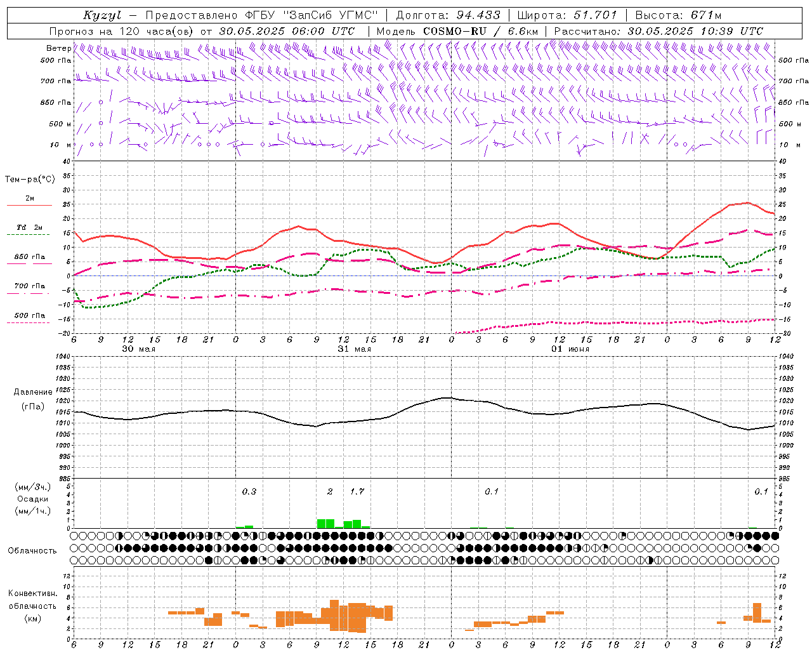Screen dimensions: 812x650
Task: Click the 'Высота: 671м' elevation value
Action: (x=679, y=15)
